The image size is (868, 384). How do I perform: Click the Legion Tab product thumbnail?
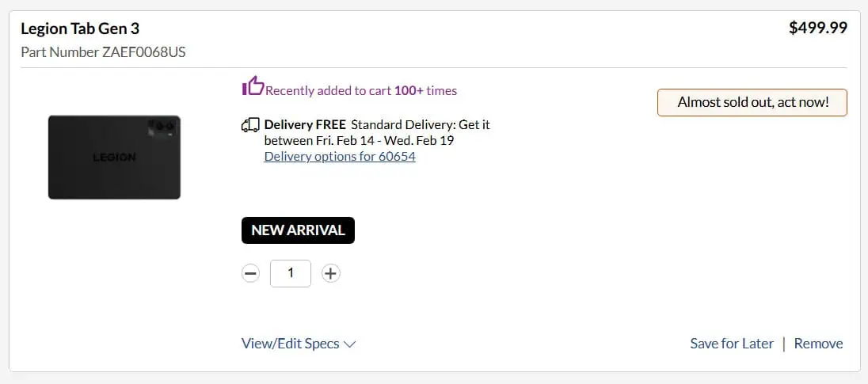pos(114,158)
